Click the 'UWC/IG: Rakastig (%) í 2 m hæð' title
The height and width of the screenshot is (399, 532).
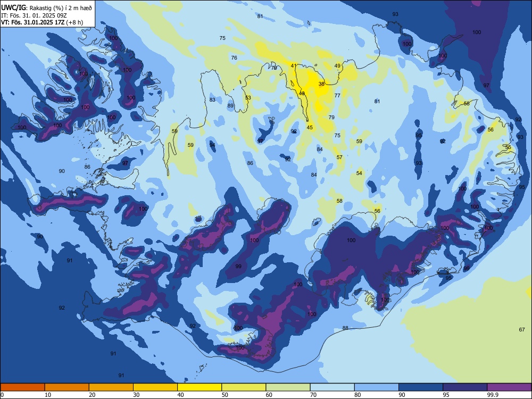[x=46, y=7]
